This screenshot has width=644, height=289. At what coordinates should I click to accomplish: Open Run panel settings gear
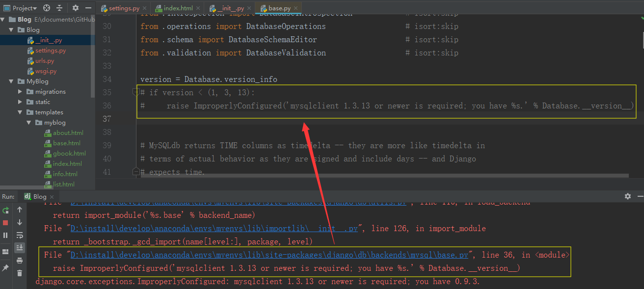pos(627,196)
